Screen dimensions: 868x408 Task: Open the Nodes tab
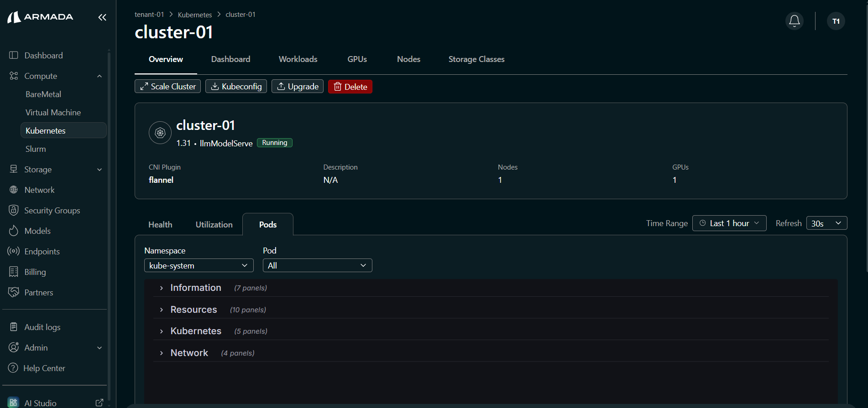[x=408, y=59]
